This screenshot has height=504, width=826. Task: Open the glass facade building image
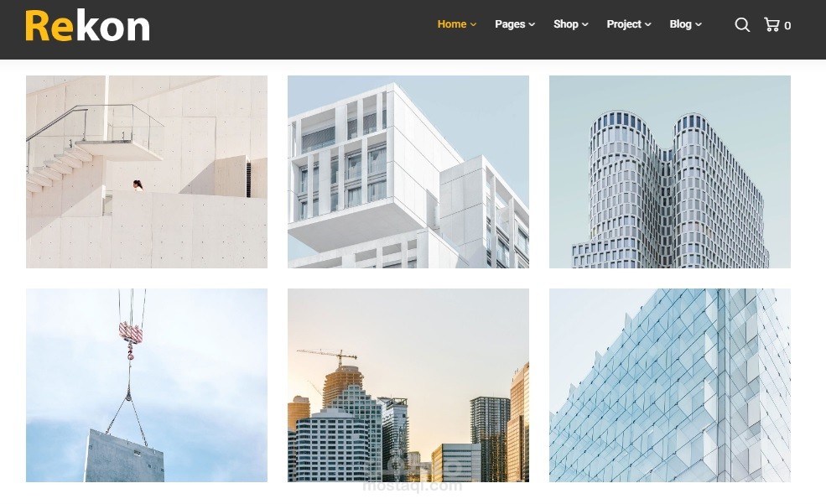[669, 385]
